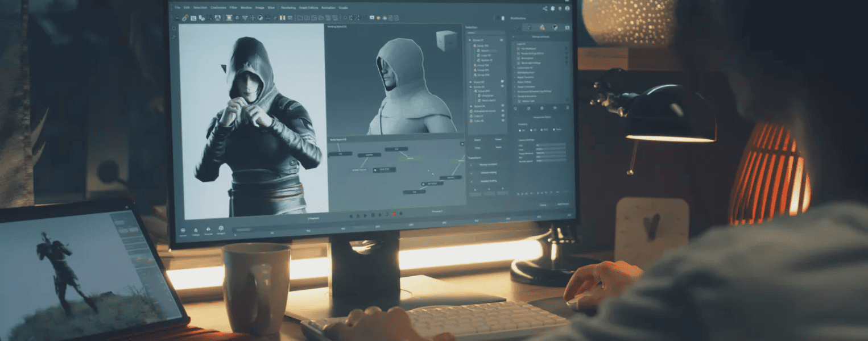Toggle eye icon on last Cube row
The width and height of the screenshot is (868, 341).
(x=503, y=120)
